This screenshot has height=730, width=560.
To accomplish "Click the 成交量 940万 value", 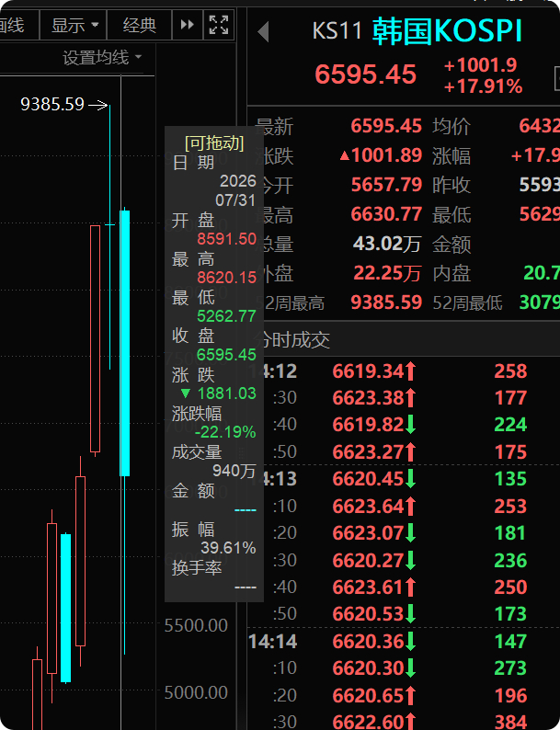I will (x=234, y=471).
